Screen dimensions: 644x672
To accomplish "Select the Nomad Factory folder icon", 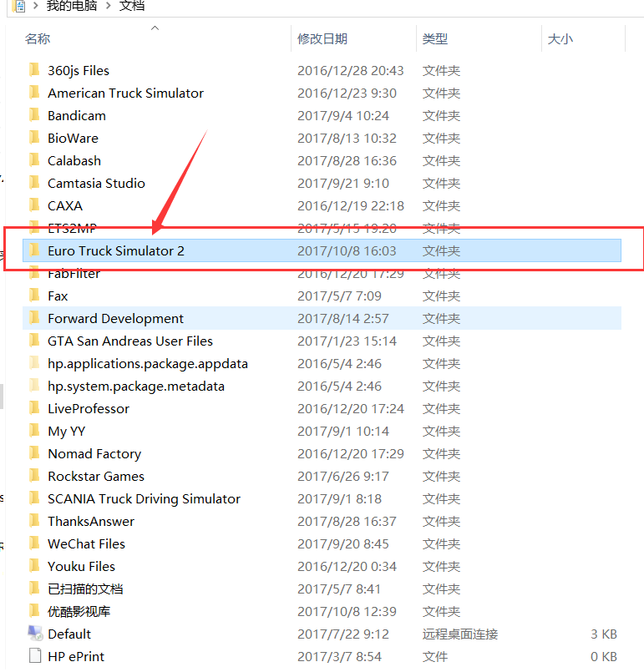I will [34, 453].
